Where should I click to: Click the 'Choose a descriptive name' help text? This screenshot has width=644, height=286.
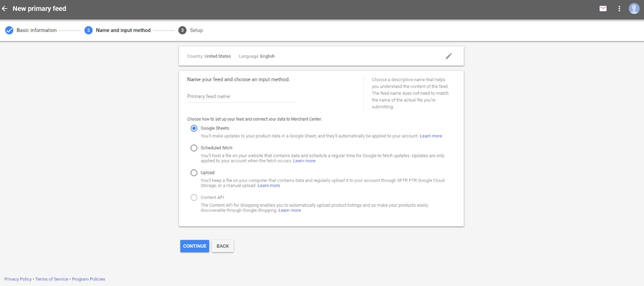coord(410,93)
